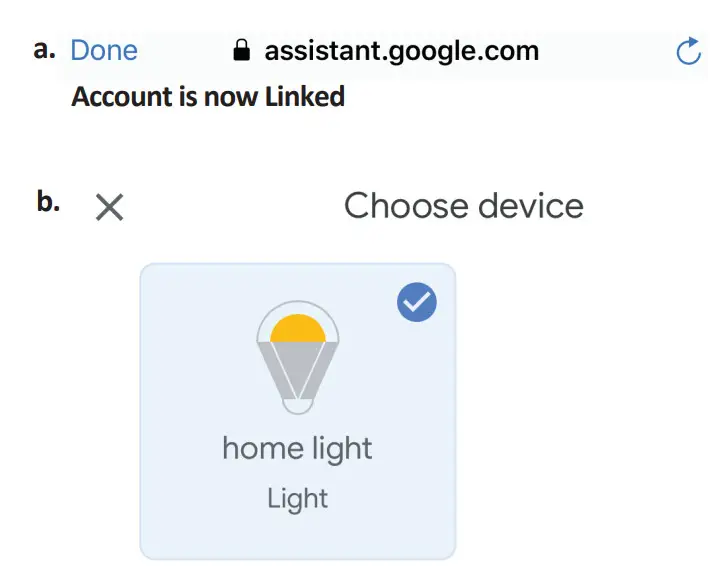Toggle the blue checkmark on home light
This screenshot has height=579, width=712.
coord(417,303)
